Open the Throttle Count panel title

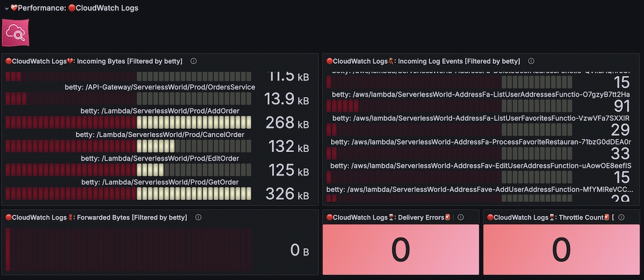550,218
